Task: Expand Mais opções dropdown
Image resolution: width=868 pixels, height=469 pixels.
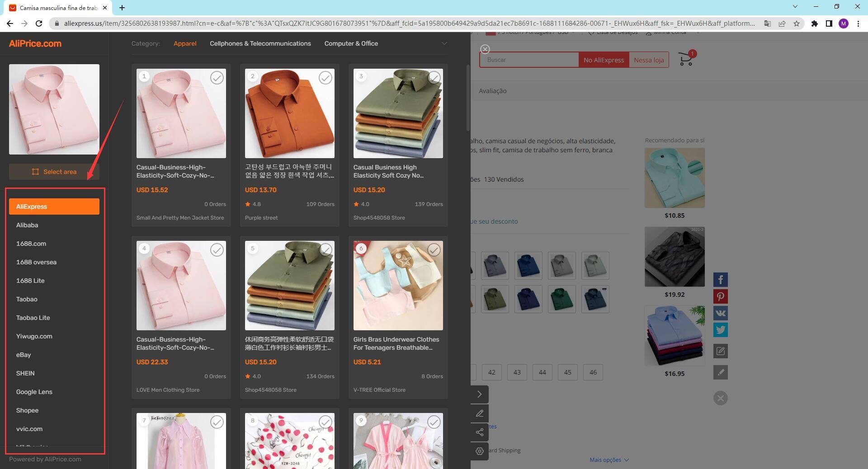Action: (609, 460)
